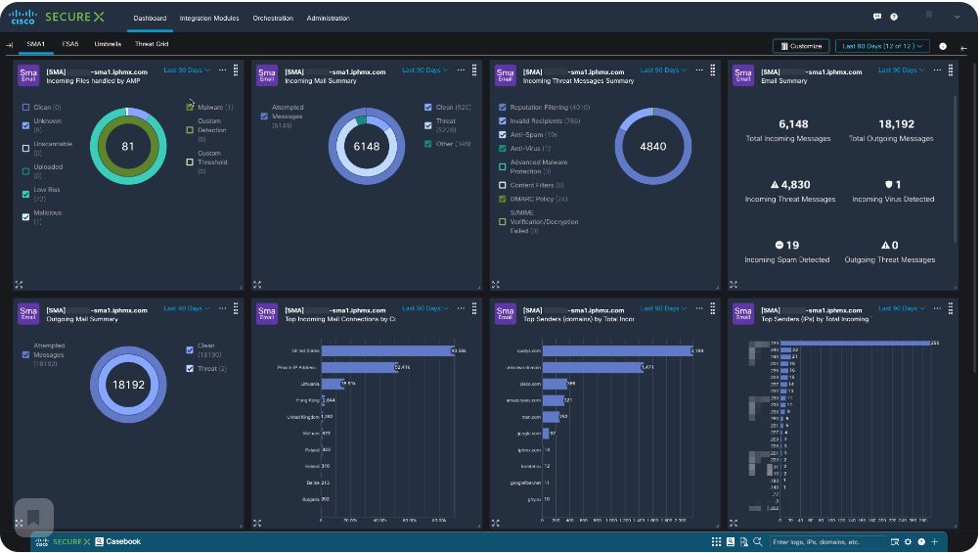Uncheck Reputation Filtering checkbox

click(502, 108)
